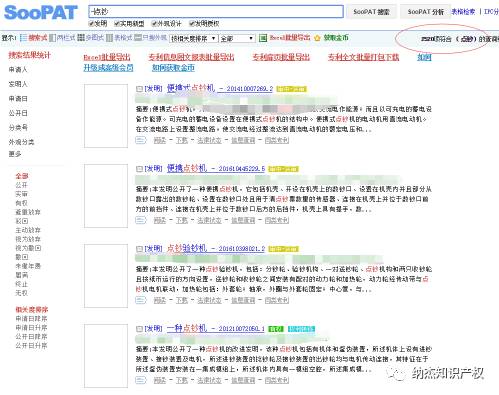This screenshot has width=499, height=395.
Task: Open abstract icon under 便携式点钞机 result
Action: [141, 140]
